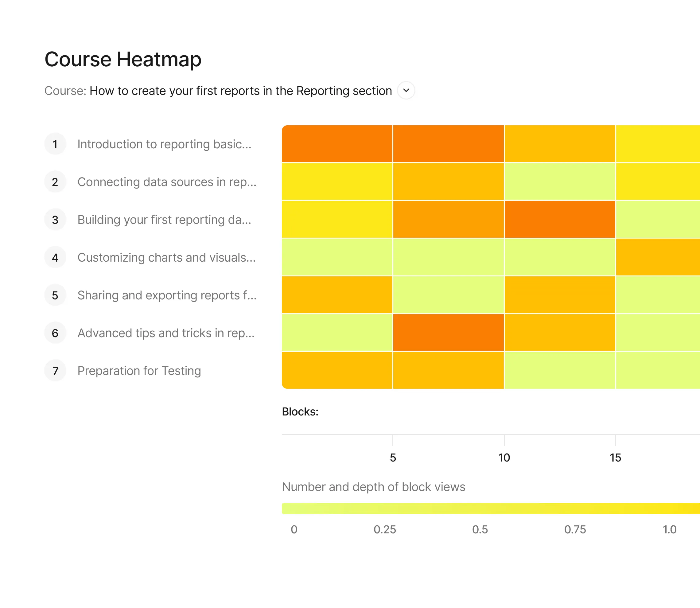Open 'Advanced tips and tricks in rep...' lesson

click(166, 333)
